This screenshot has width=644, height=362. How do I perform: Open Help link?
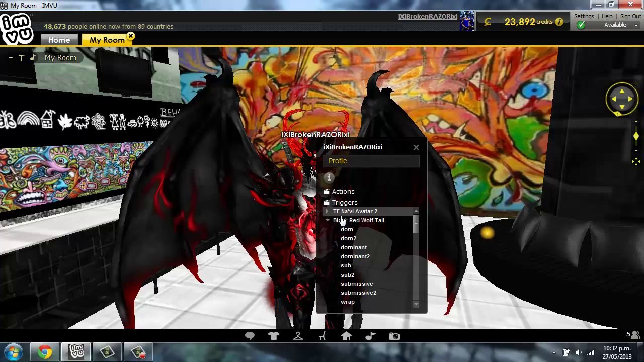click(607, 16)
